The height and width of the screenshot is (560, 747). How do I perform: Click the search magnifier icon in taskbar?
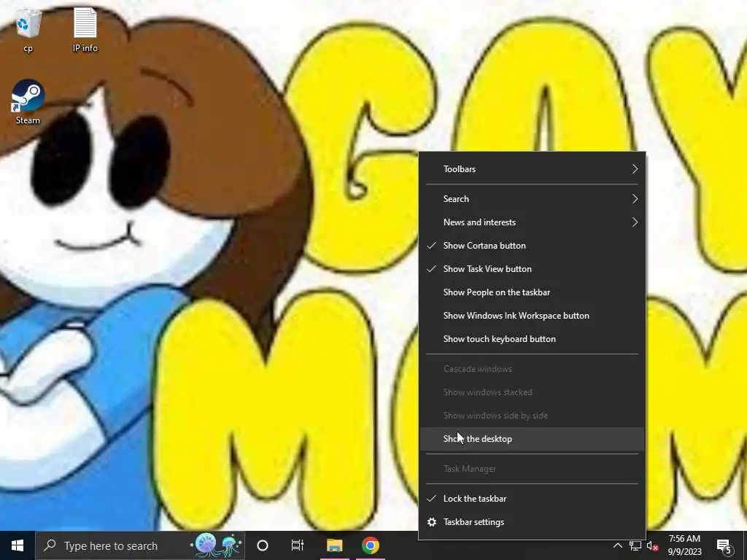pyautogui.click(x=50, y=545)
